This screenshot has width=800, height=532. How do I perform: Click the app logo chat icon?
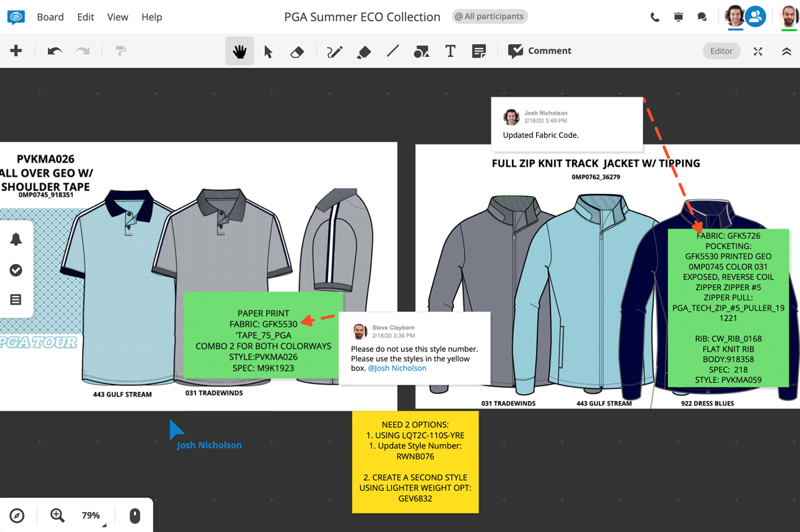(16, 17)
